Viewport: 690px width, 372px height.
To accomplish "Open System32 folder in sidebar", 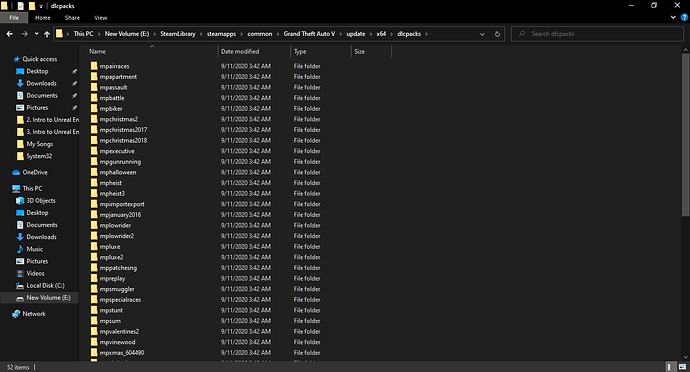I will (x=39, y=156).
